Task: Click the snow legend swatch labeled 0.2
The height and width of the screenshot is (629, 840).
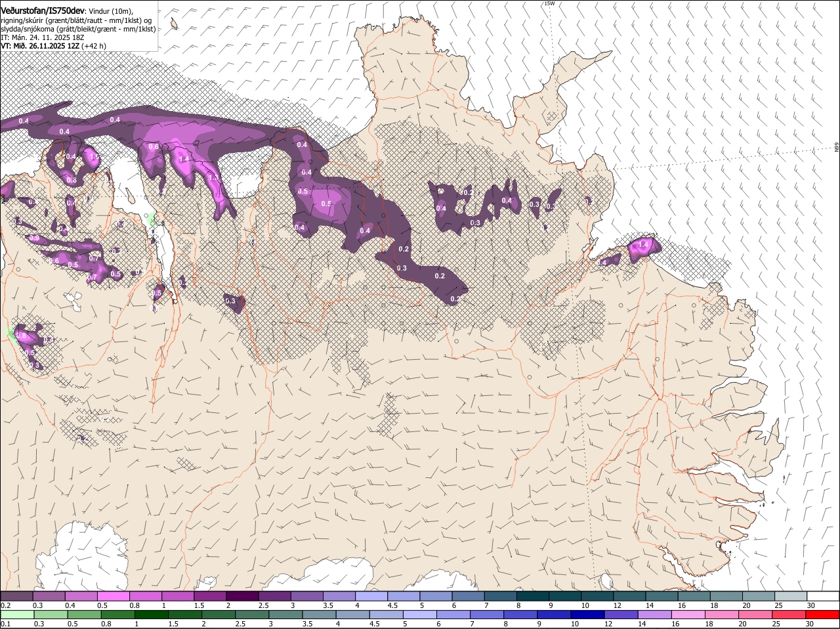Action: coord(17,596)
